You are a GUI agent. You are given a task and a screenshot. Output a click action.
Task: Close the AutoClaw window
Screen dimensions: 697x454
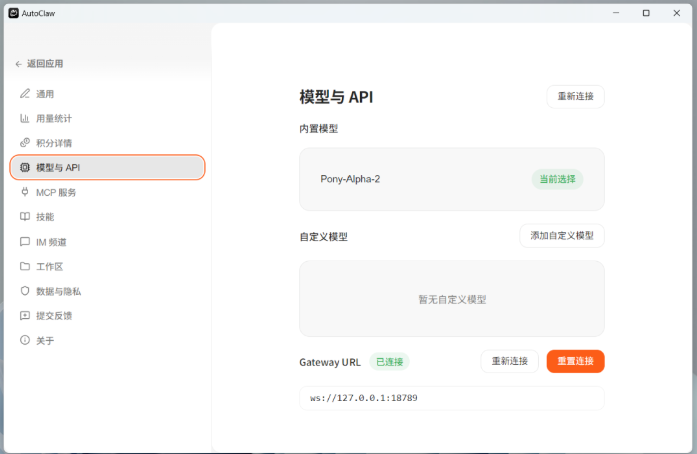tap(676, 13)
